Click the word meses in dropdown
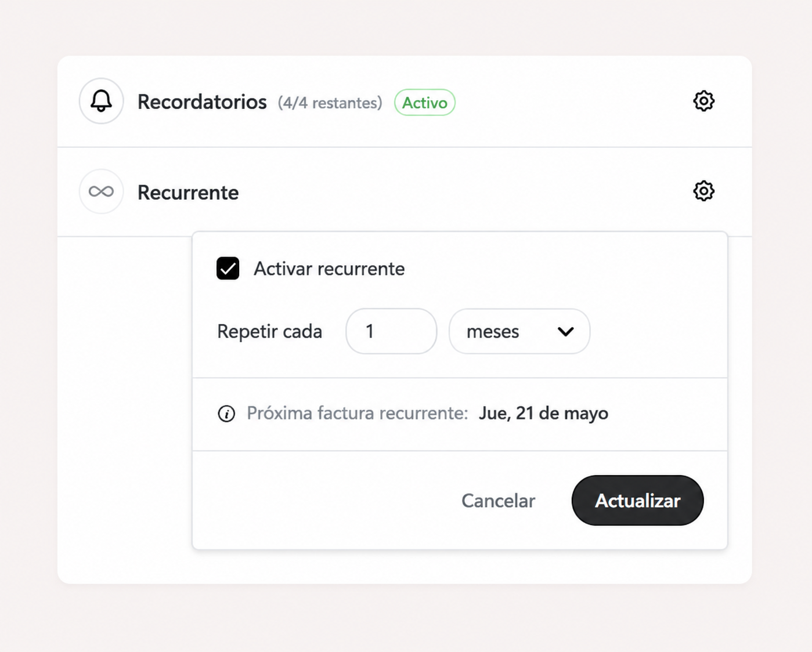The image size is (812, 652). (493, 332)
